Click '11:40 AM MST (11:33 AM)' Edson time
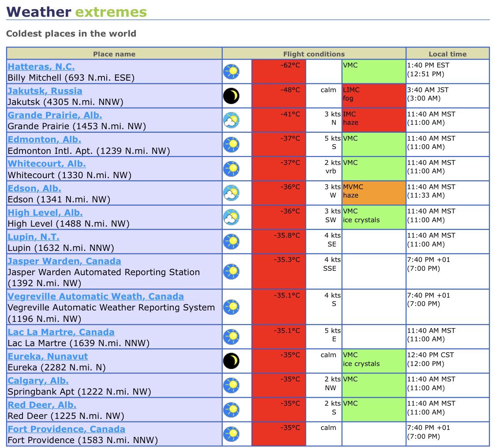Viewport: 496px width, 448px height. coord(432,191)
